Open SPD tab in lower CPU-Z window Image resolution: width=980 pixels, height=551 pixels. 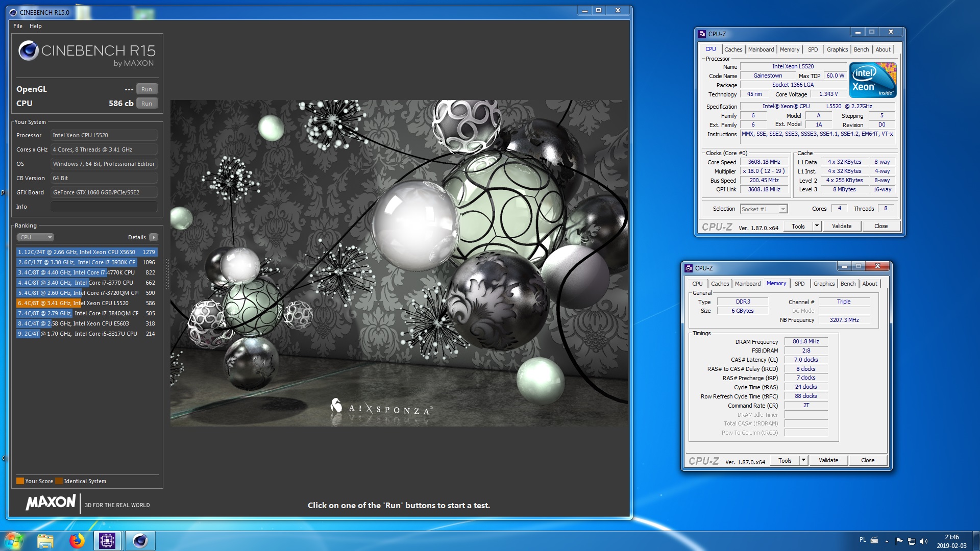point(799,284)
